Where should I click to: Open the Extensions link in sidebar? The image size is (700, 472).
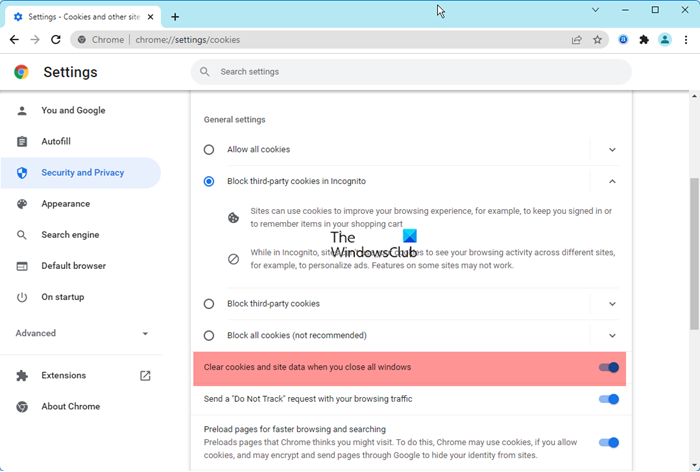[80, 376]
